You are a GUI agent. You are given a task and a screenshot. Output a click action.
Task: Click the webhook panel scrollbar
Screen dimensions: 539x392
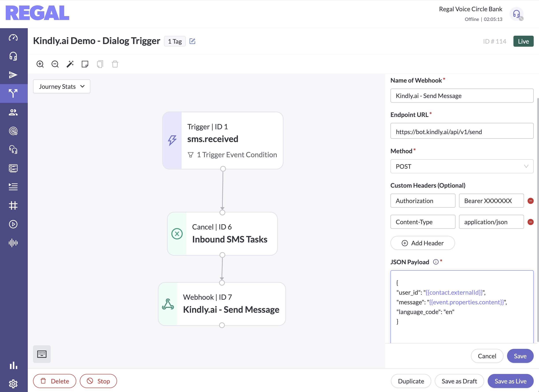click(x=538, y=220)
